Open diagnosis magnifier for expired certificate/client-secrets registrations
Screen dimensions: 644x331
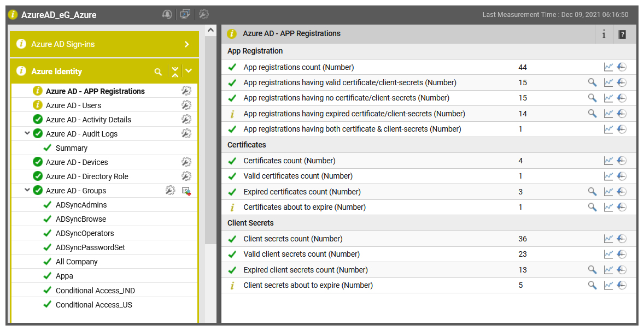[592, 114]
